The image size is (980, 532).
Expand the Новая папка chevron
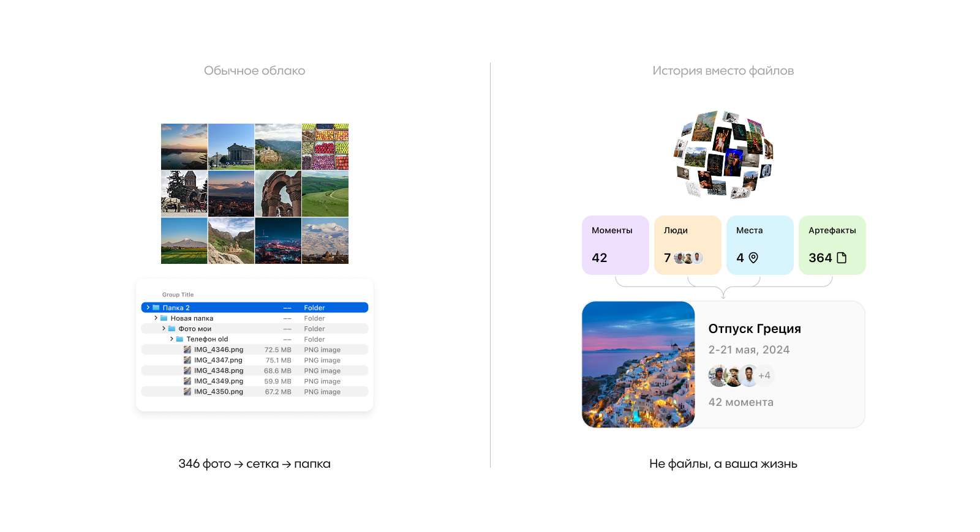(x=156, y=318)
